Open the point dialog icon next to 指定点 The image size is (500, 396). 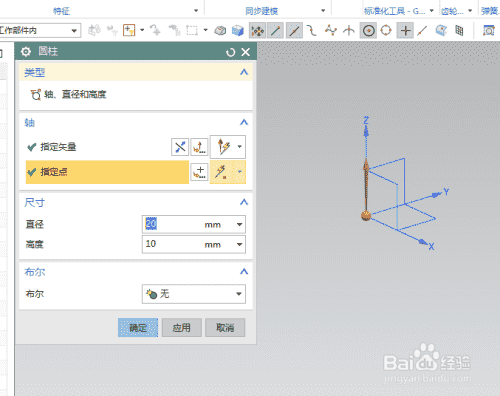point(199,172)
